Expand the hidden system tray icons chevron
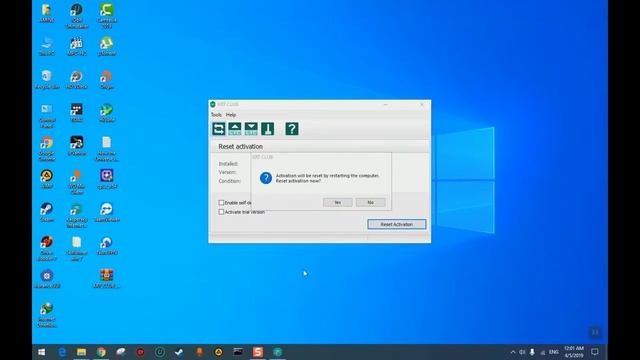 [x=513, y=352]
